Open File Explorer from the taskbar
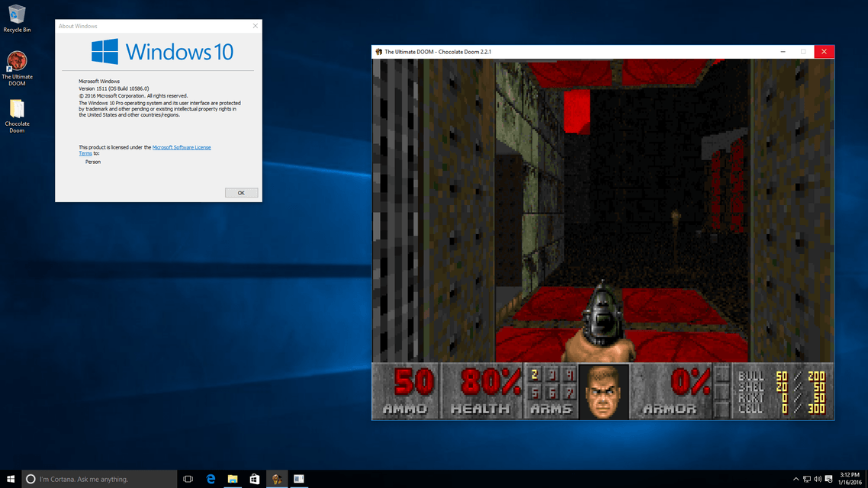The height and width of the screenshot is (488, 868). pos(233,479)
